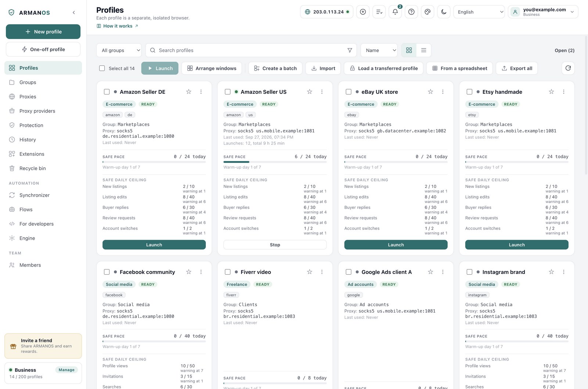Open Etsy handmade three-dot menu
The height and width of the screenshot is (389, 588).
click(564, 92)
